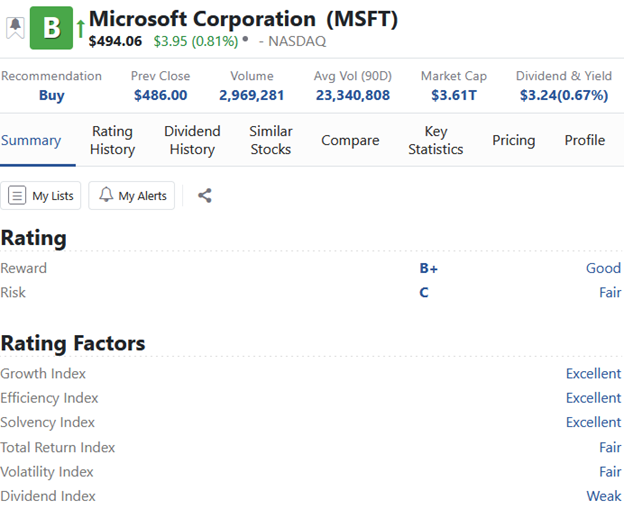
Task: Click Growth Index Excellent value
Action: pos(593,374)
